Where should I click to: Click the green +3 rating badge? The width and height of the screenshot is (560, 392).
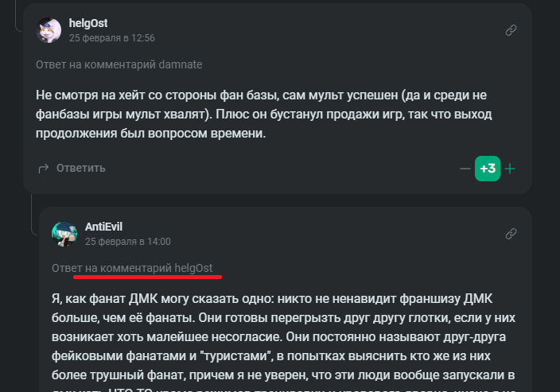(488, 169)
